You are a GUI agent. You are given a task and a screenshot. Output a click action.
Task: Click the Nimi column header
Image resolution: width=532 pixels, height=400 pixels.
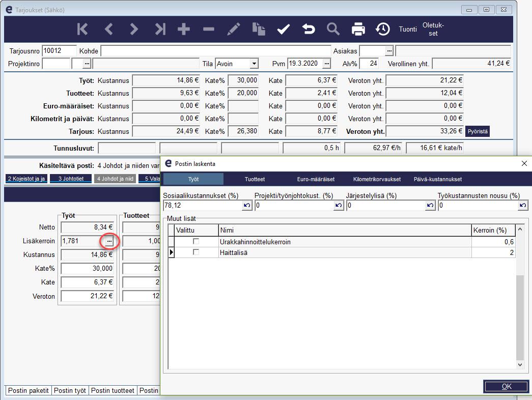point(345,231)
